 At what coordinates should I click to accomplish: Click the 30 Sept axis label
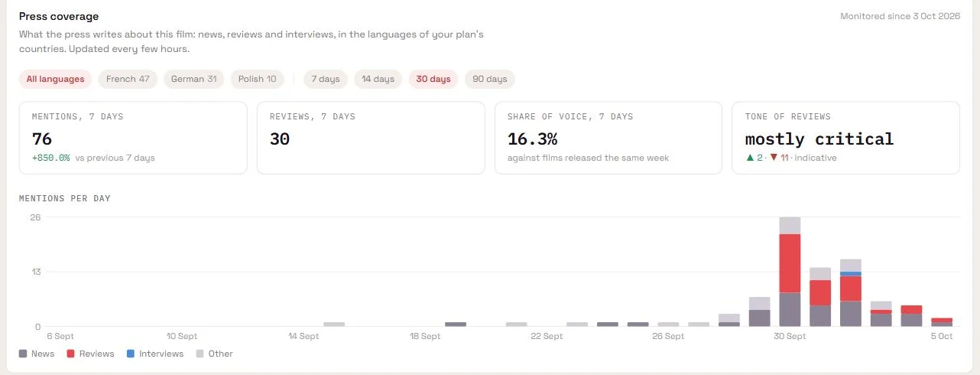pyautogui.click(x=790, y=336)
